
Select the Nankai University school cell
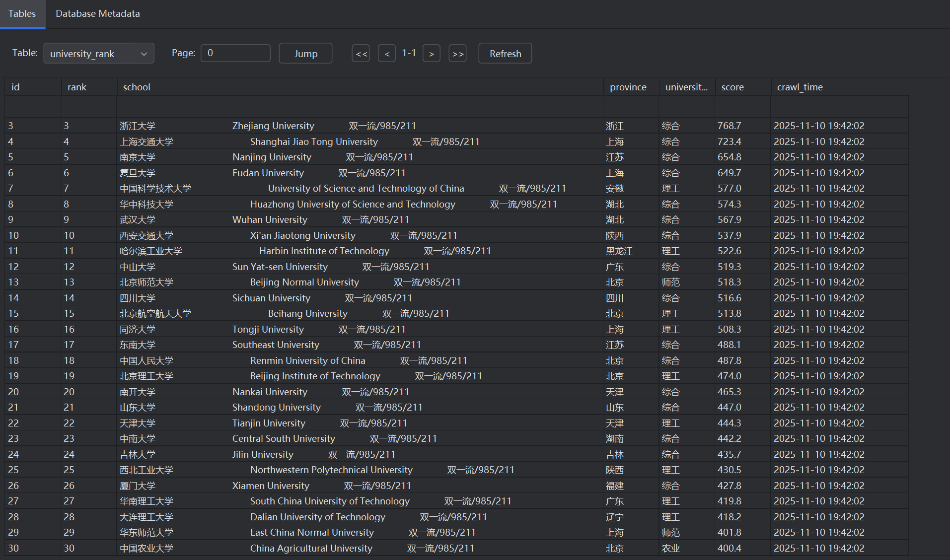point(360,392)
